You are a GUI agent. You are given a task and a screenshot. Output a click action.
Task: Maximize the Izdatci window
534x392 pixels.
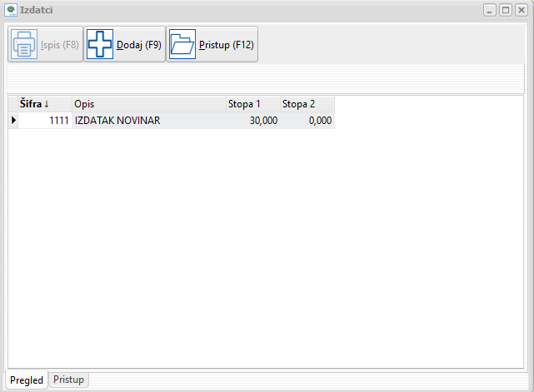click(x=506, y=10)
